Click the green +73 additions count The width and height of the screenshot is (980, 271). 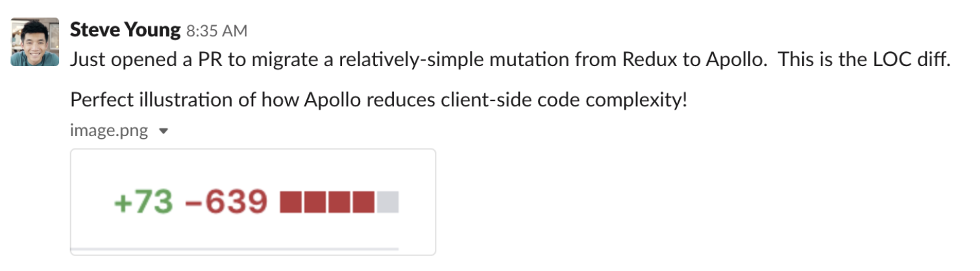(143, 203)
